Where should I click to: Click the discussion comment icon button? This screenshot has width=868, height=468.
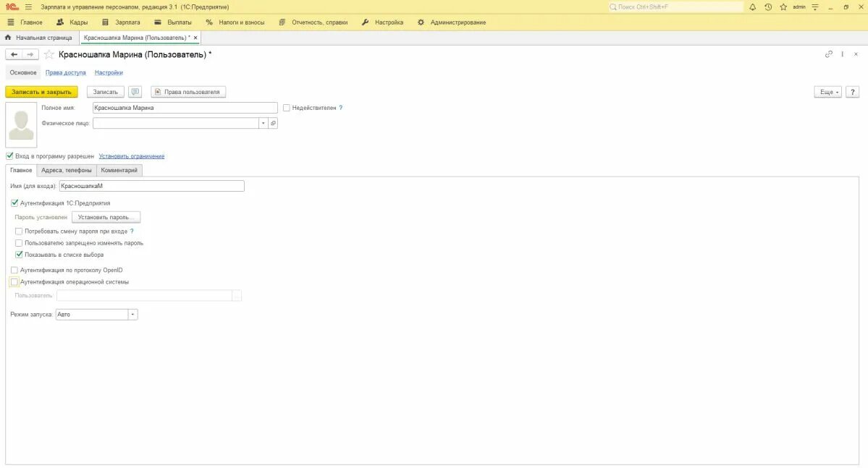pos(135,92)
